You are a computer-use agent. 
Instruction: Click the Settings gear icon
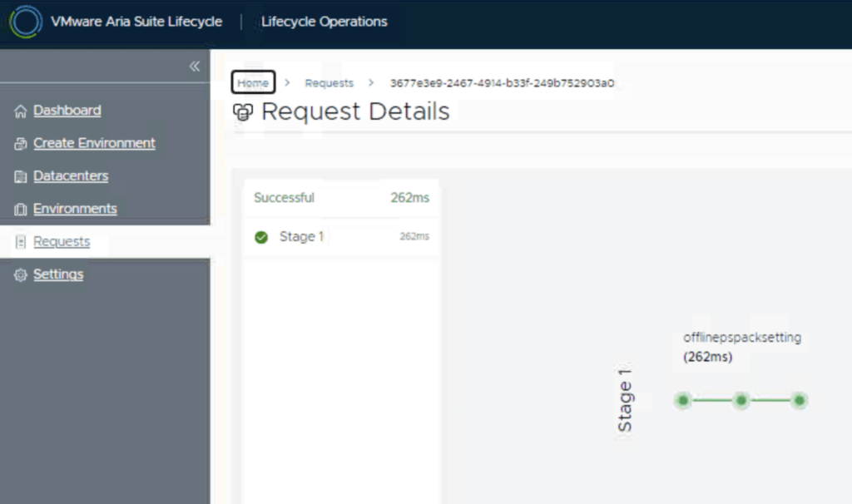(x=21, y=275)
